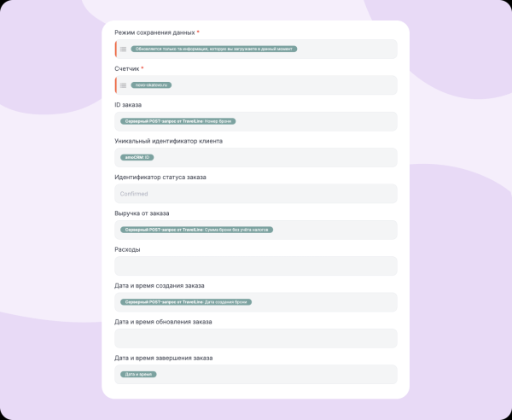Select the TravelLine Номер брони tag
512x420 pixels.
(177, 121)
